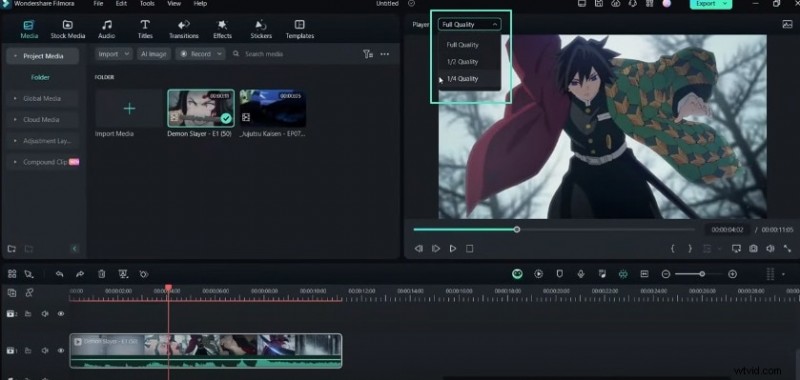Collapse the media sidebar arrow

(x=74, y=248)
